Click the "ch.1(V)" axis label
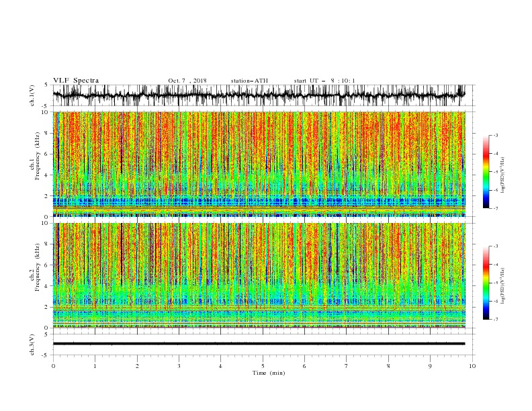 [32, 95]
